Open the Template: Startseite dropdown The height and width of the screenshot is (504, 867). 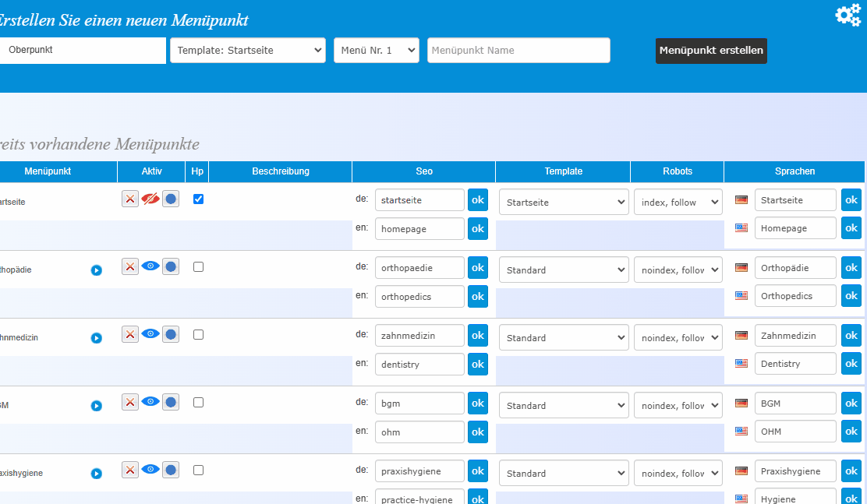point(248,51)
